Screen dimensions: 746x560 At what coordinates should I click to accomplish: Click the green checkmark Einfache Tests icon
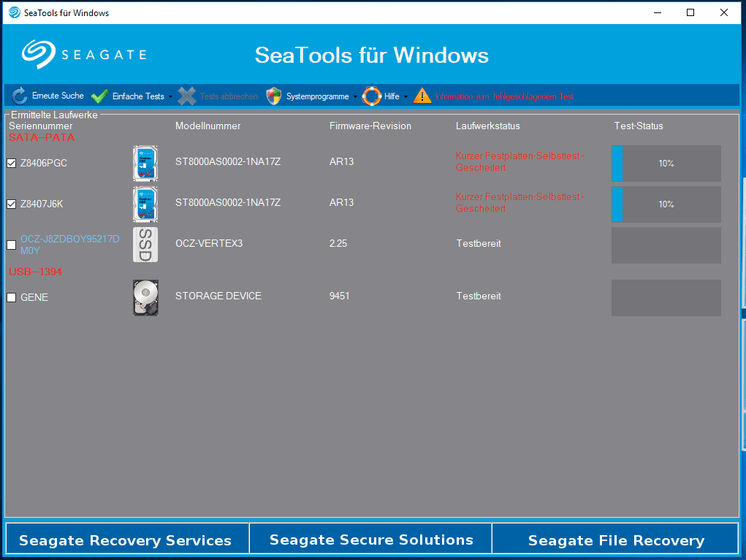click(x=100, y=96)
